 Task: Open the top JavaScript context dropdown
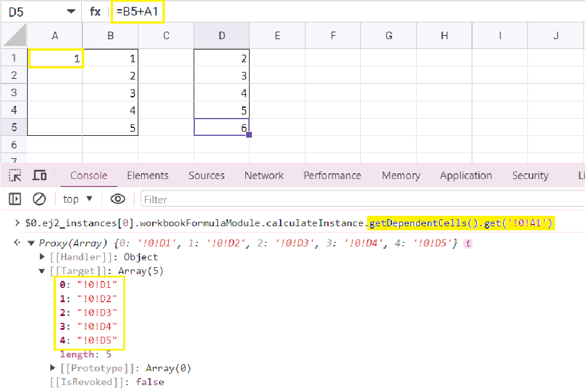pos(78,199)
